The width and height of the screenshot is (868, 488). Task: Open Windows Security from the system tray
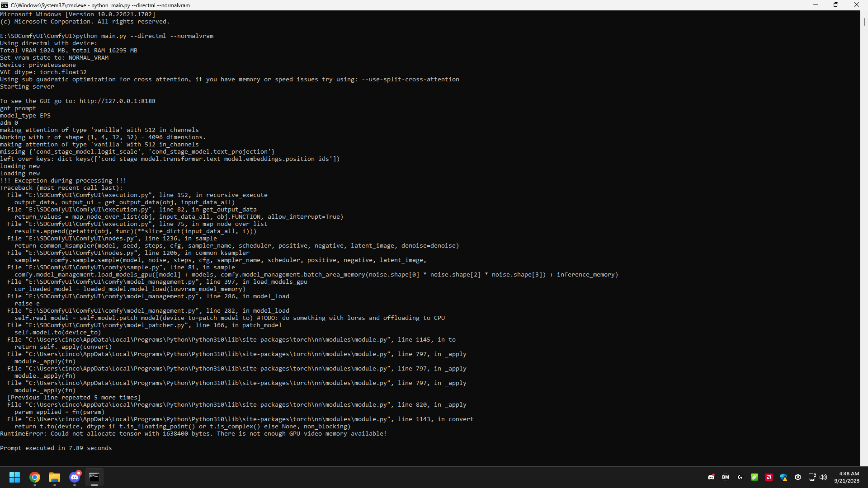[x=783, y=477]
